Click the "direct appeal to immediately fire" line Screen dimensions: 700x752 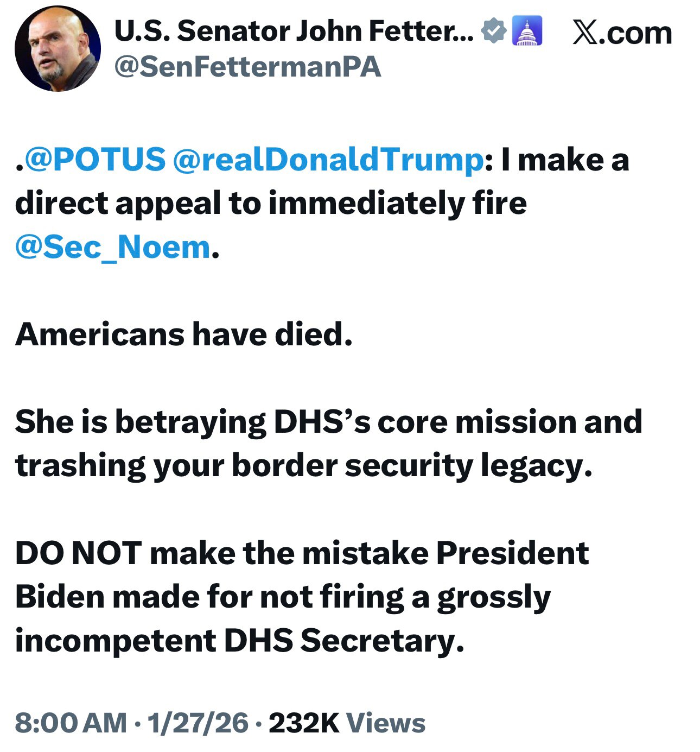(271, 203)
